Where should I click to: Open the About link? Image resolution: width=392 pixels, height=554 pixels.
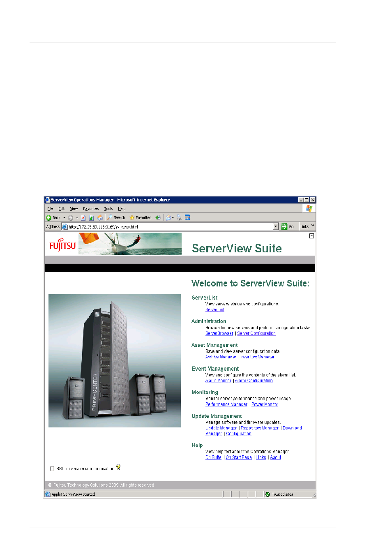pyautogui.click(x=276, y=457)
